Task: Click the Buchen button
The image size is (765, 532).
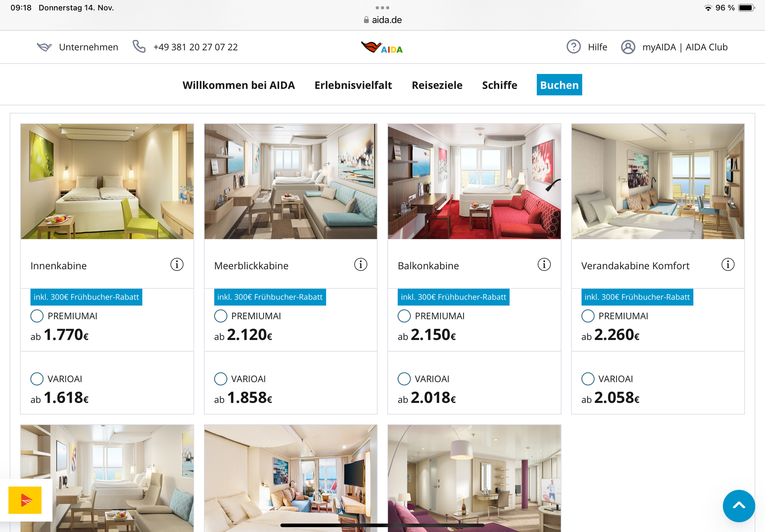Action: tap(559, 85)
